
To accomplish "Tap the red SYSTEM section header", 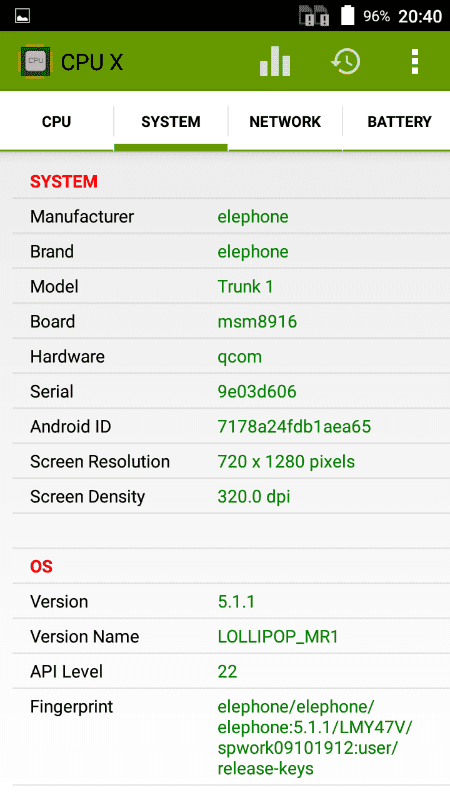I will [x=64, y=182].
